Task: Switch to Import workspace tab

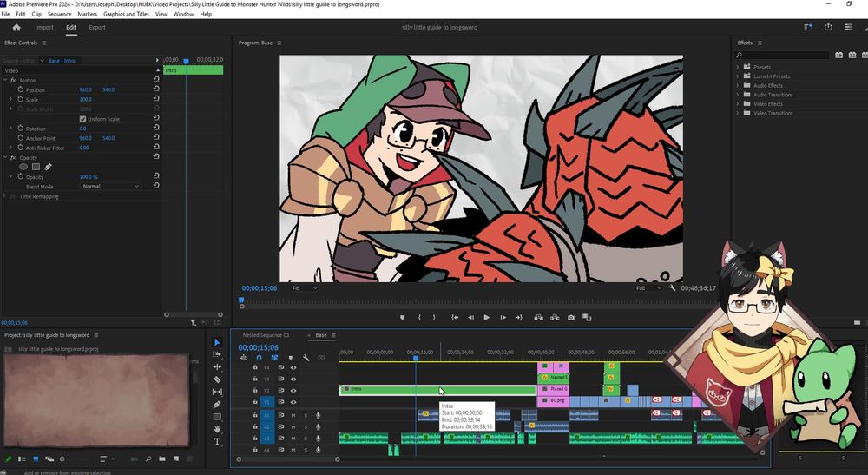Action: (44, 27)
